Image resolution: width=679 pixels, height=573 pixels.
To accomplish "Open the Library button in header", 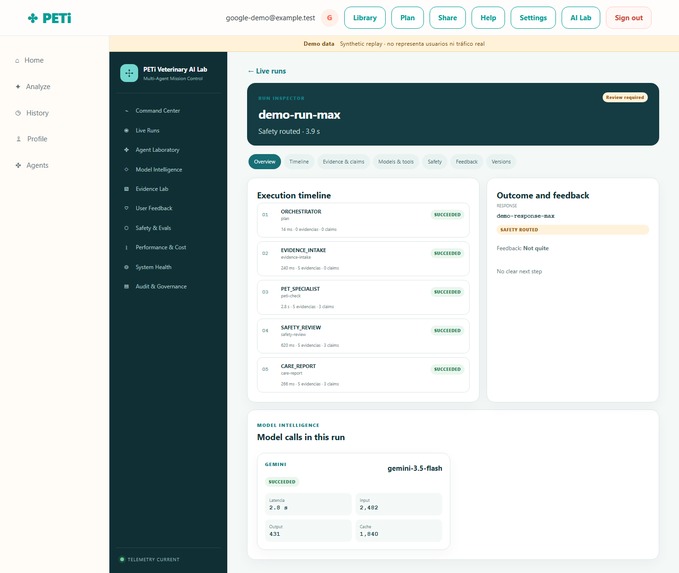I will [365, 18].
